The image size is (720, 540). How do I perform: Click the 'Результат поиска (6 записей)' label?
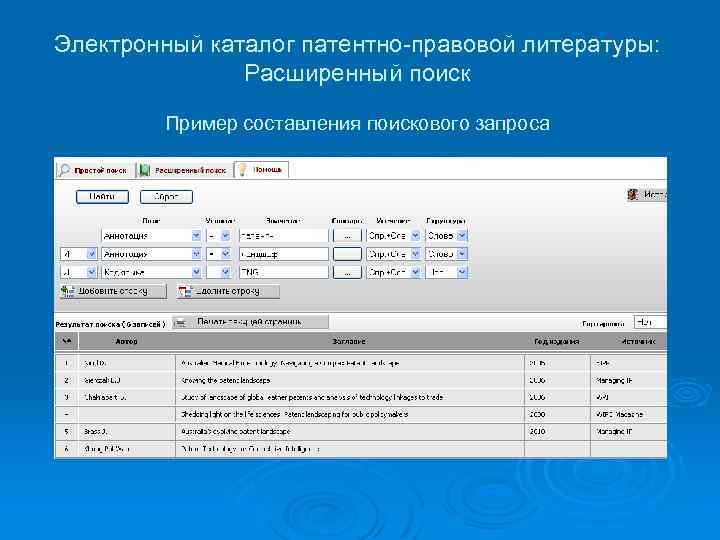tap(110, 324)
